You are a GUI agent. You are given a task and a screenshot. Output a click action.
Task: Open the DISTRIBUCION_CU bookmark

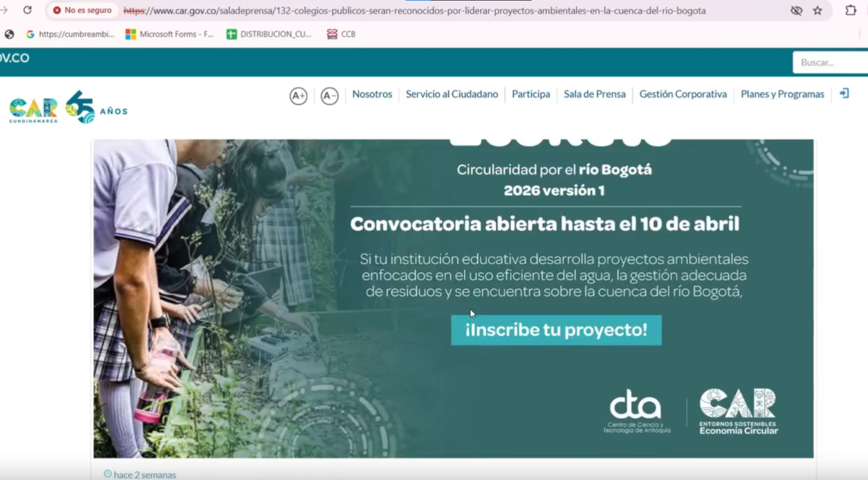[x=270, y=34]
